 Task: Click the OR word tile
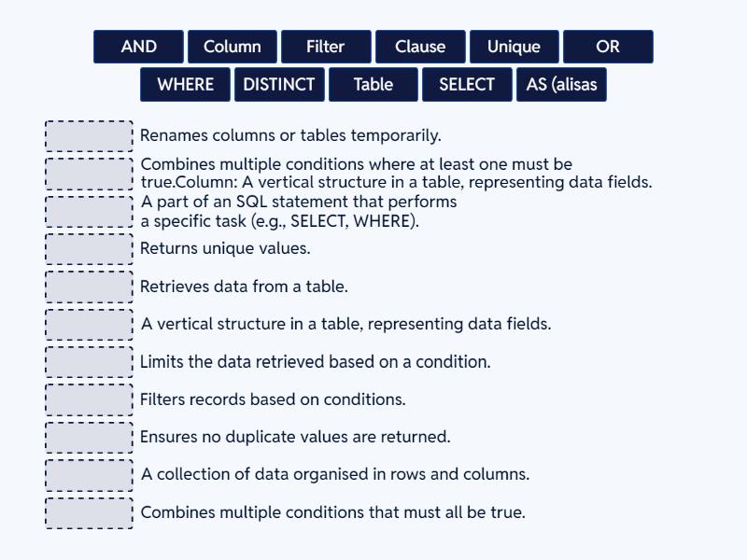608,47
